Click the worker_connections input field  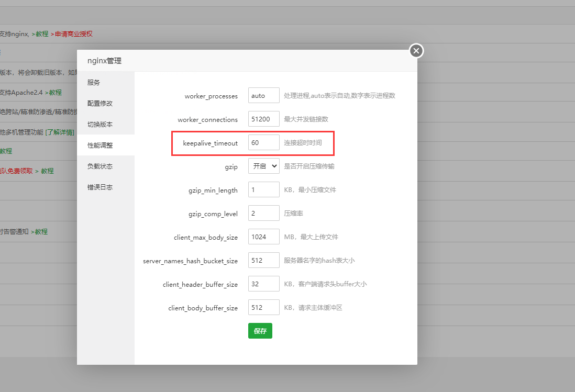pyautogui.click(x=263, y=119)
